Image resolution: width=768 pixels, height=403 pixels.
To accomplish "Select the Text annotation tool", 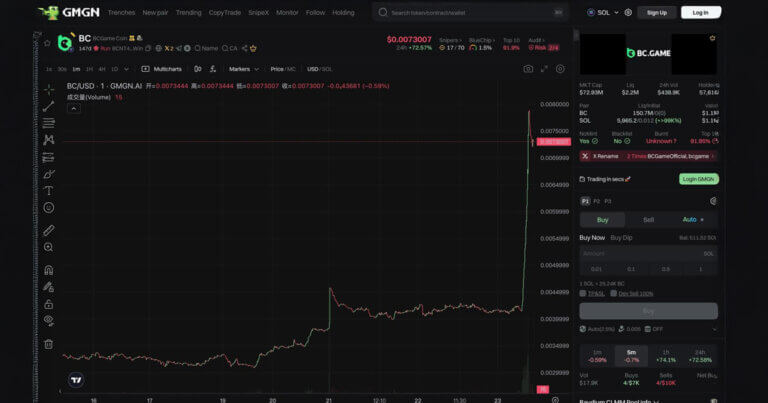I will tap(48, 190).
